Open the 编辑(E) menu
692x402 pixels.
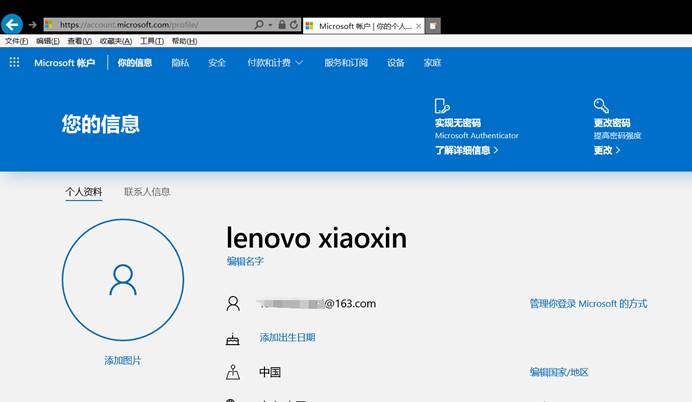48,41
